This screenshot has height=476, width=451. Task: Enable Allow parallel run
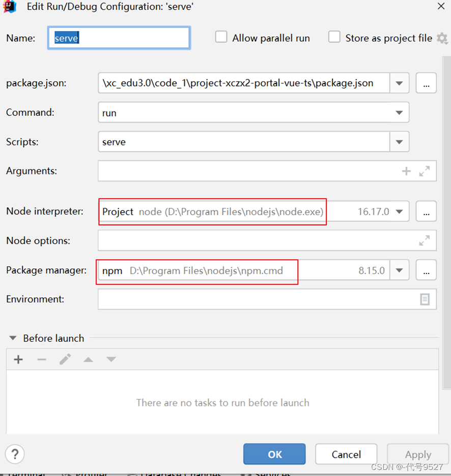221,37
